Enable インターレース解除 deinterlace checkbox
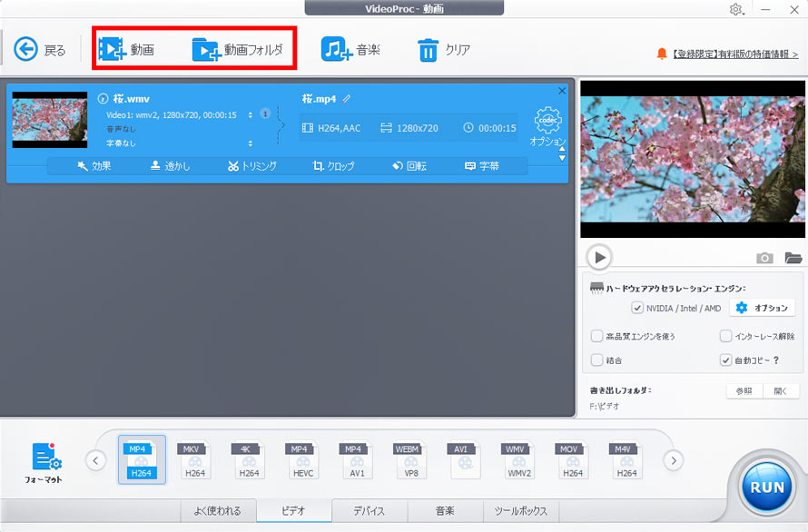Image resolution: width=808 pixels, height=532 pixels. (725, 336)
